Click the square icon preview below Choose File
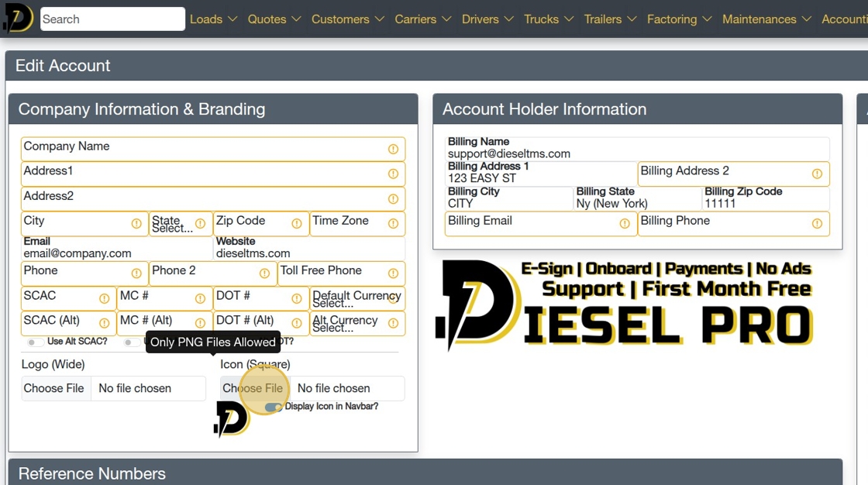The width and height of the screenshot is (868, 485). coord(232,419)
